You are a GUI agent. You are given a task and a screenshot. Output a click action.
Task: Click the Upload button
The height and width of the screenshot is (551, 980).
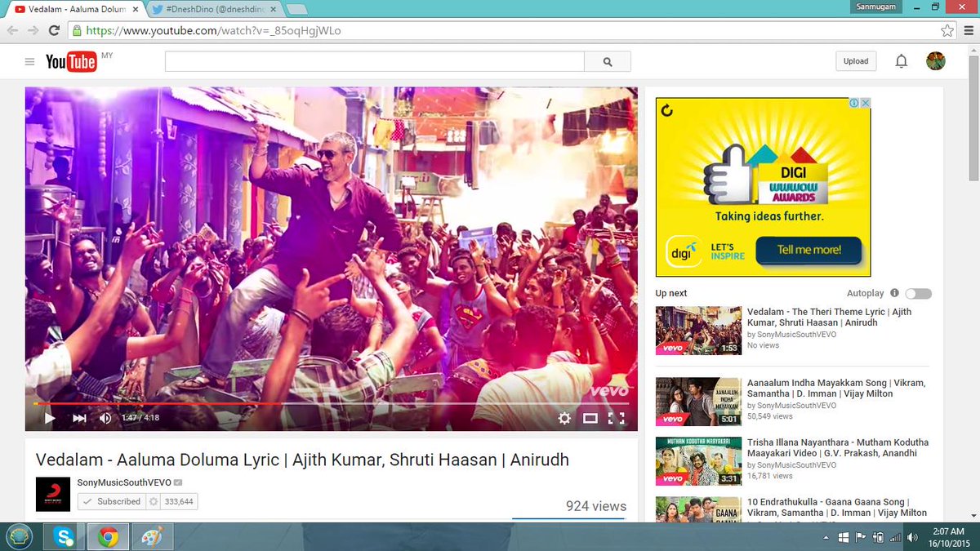coord(856,61)
